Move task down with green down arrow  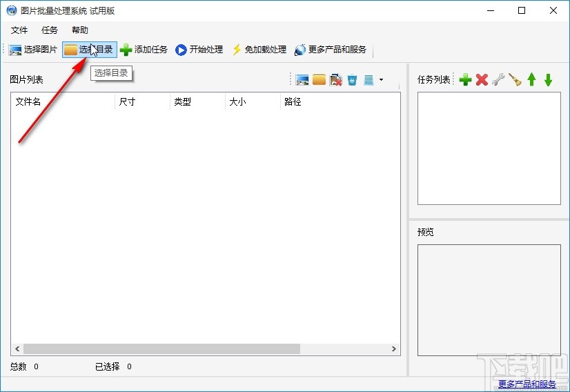point(548,79)
